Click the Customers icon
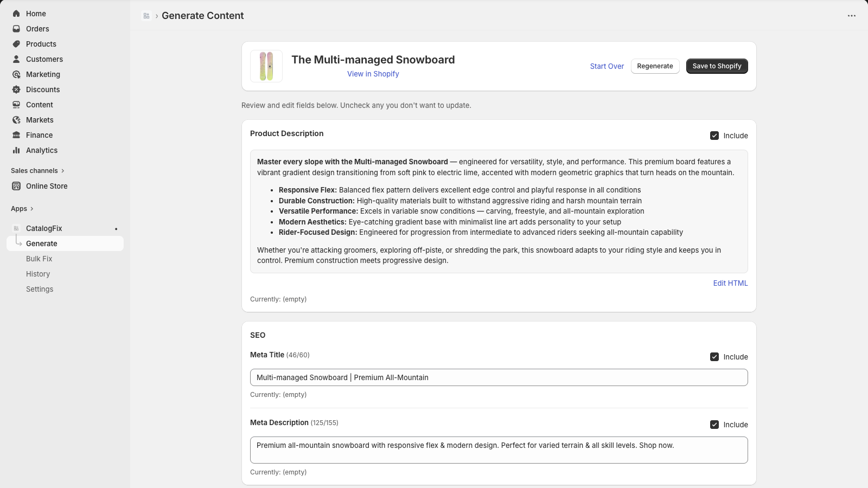This screenshot has width=868, height=488. 16,59
